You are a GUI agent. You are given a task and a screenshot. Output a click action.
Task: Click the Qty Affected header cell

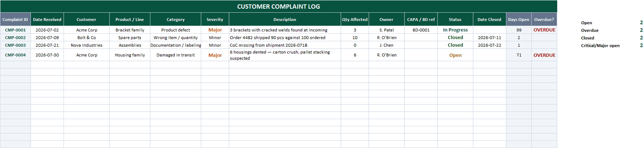click(355, 20)
